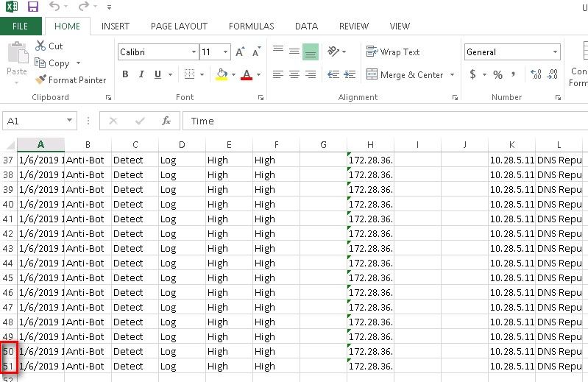Switch to the HOME tab
The height and width of the screenshot is (382, 588).
(x=67, y=26)
